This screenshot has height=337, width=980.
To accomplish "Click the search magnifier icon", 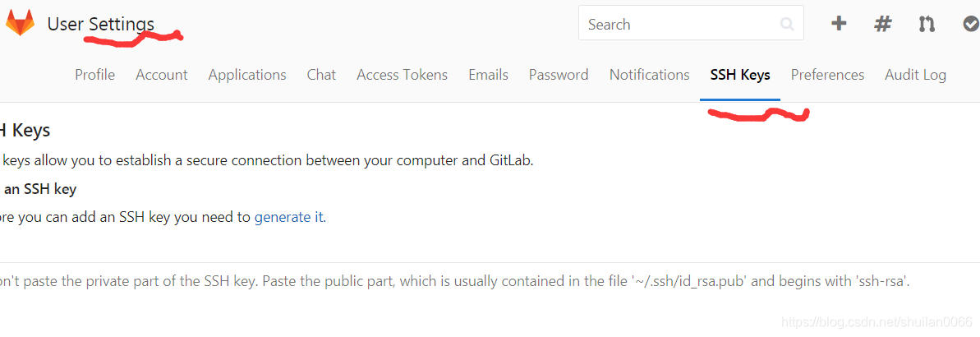I will click(x=787, y=25).
